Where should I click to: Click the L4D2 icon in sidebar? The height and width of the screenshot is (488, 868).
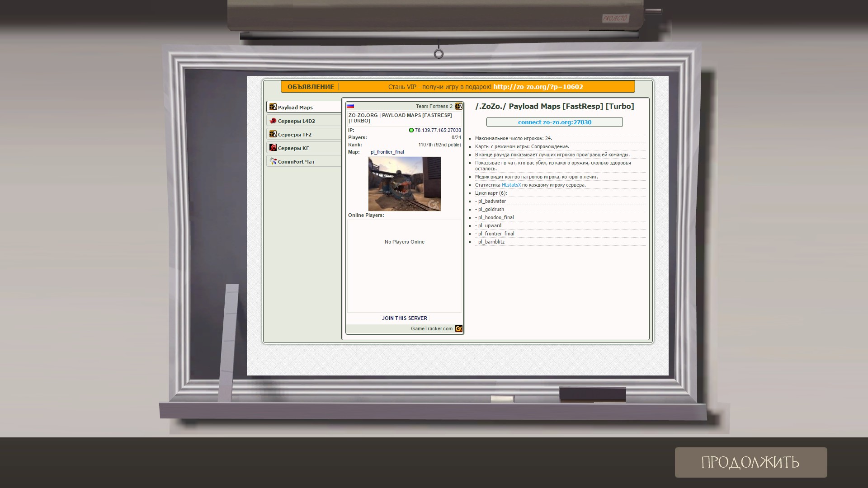(x=273, y=121)
